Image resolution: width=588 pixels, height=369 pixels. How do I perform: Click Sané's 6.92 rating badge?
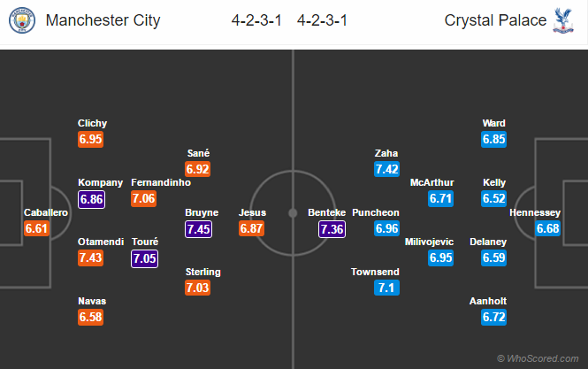click(198, 168)
